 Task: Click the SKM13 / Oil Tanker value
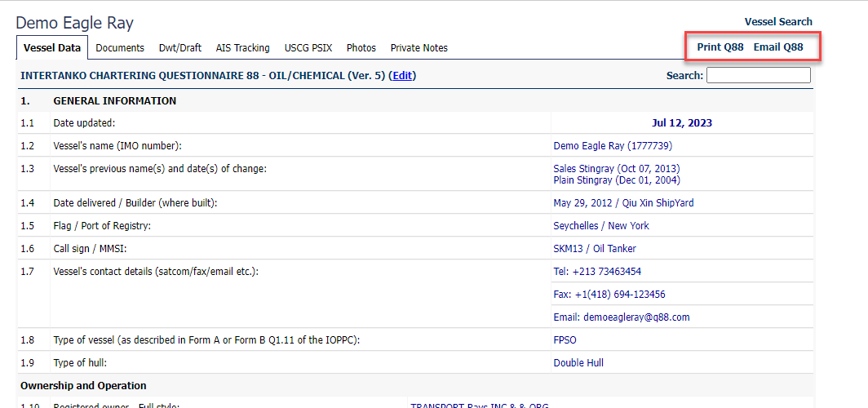[595, 249]
